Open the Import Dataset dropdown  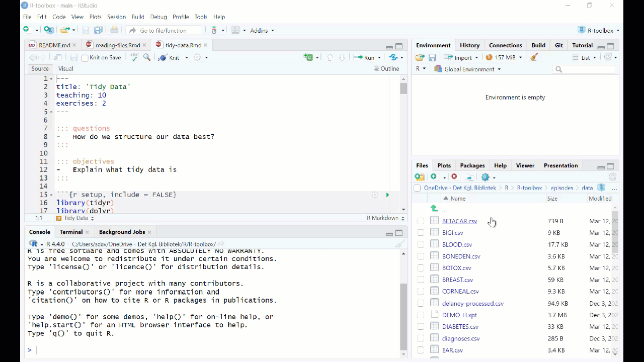pyautogui.click(x=461, y=57)
